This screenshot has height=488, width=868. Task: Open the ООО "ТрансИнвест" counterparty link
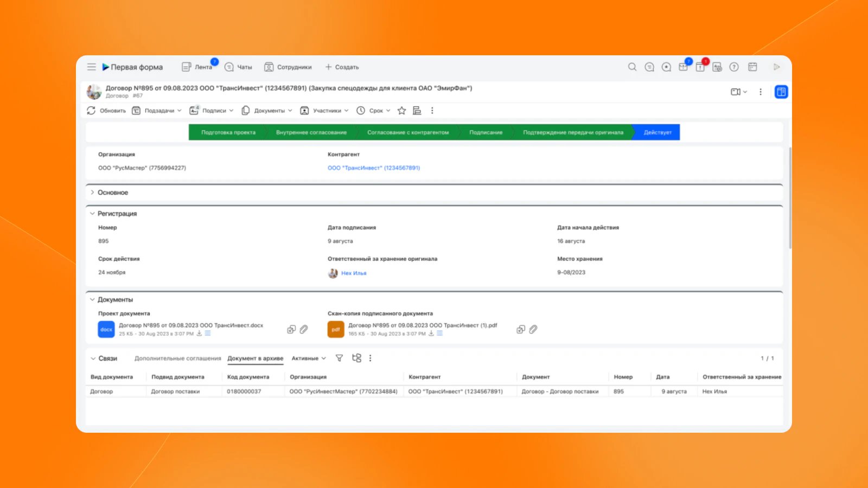374,168
